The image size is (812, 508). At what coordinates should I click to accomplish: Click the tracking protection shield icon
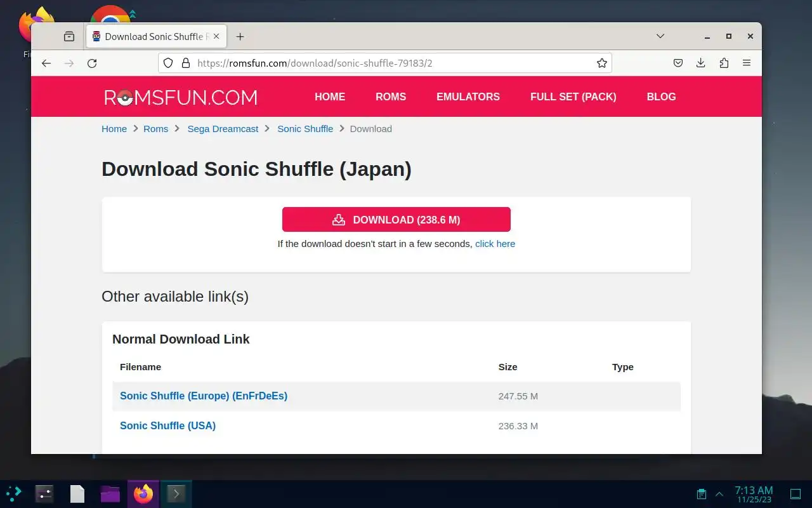pos(168,63)
